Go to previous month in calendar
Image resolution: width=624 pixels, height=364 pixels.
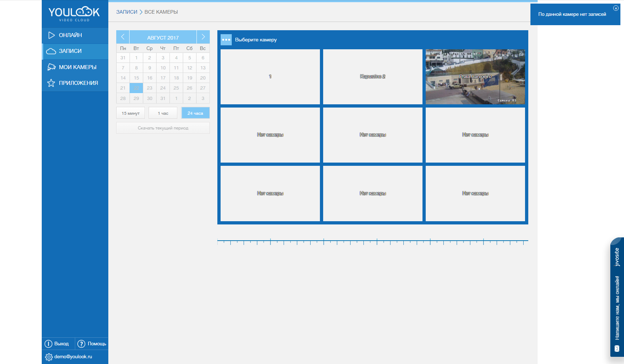123,37
